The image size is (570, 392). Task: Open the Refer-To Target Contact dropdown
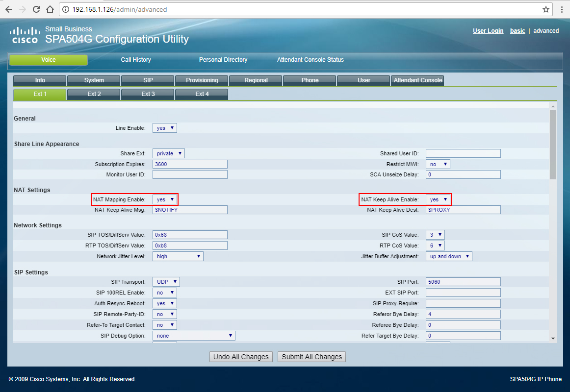(165, 325)
